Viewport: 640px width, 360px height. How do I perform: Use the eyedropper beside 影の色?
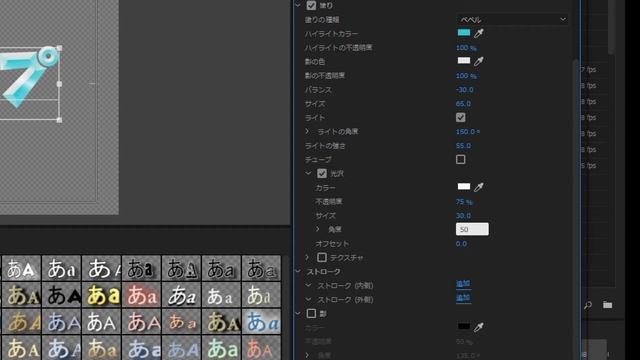[x=479, y=61]
